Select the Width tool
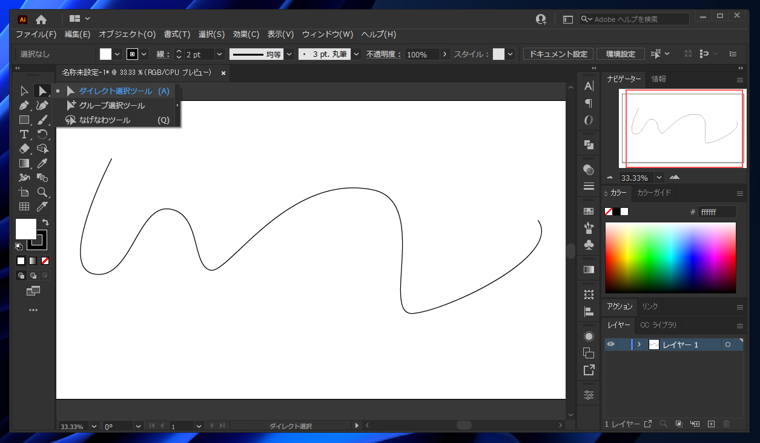Screen dimensions: 760x443 24,178
